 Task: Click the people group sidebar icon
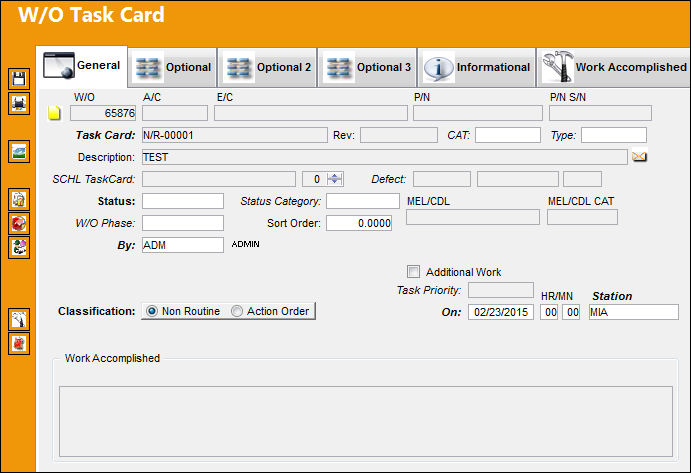coord(19,247)
